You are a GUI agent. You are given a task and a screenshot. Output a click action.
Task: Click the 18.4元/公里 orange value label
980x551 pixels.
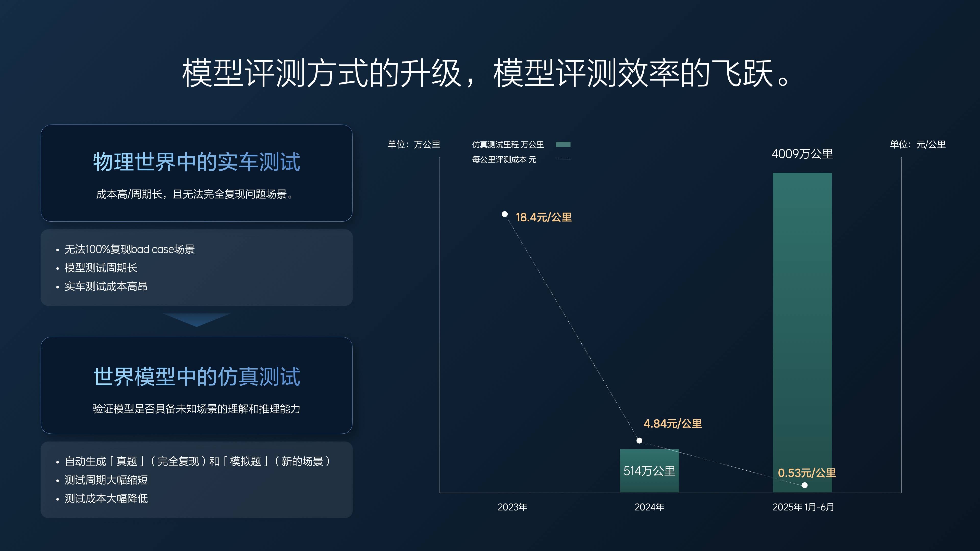[x=543, y=217]
